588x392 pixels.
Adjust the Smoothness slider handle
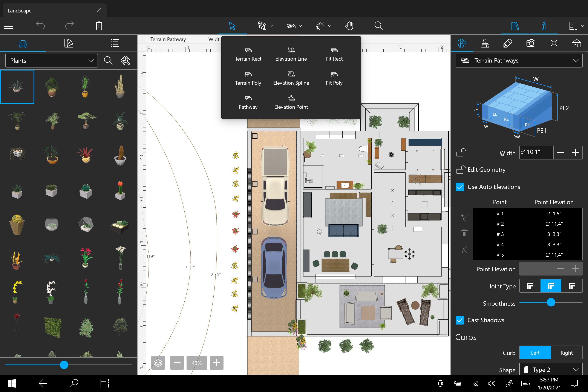point(551,302)
